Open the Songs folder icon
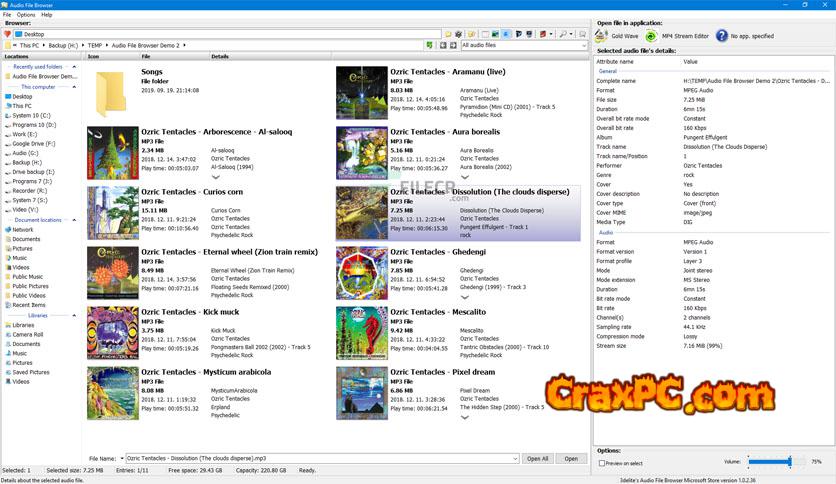The image size is (836, 484). click(111, 93)
